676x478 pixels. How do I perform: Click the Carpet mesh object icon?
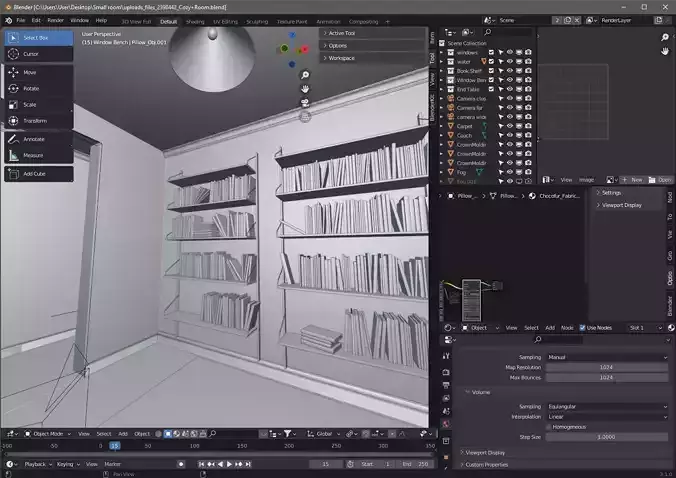coord(451,126)
